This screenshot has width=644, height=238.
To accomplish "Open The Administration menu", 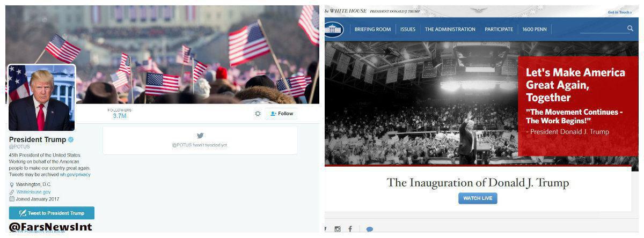I will [x=450, y=29].
